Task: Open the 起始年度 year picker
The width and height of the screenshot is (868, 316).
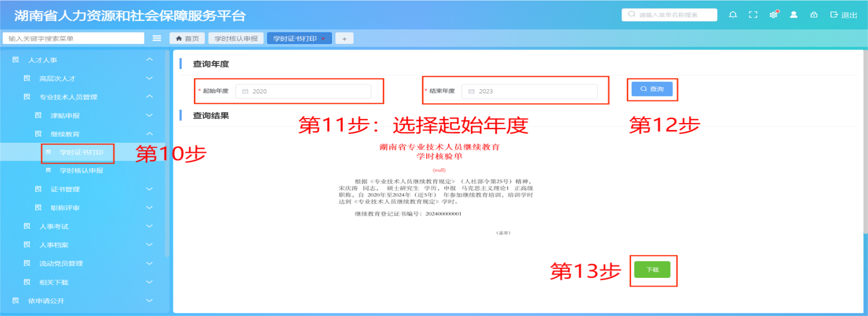Action: click(x=303, y=91)
